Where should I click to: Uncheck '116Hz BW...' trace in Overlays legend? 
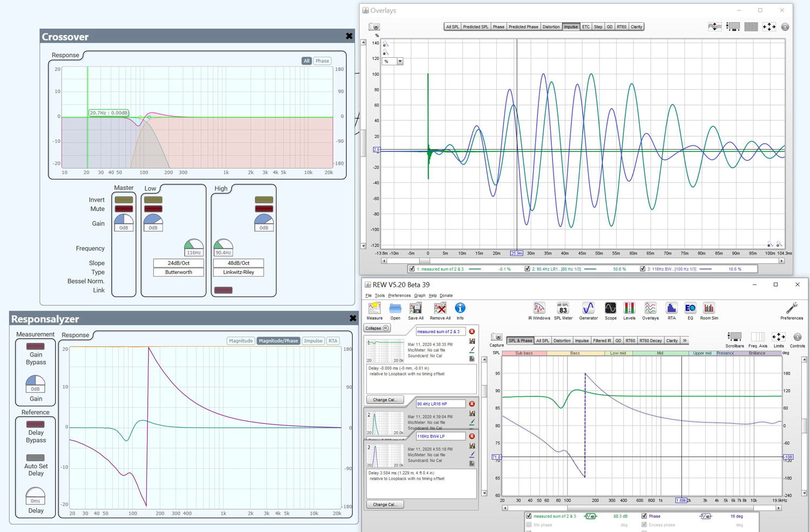pos(643,268)
